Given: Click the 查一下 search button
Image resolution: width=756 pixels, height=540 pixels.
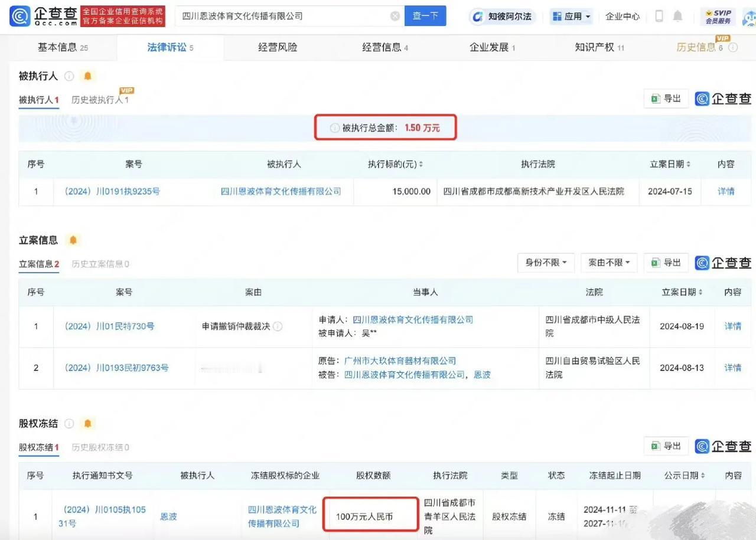Looking at the screenshot, I should click(425, 16).
